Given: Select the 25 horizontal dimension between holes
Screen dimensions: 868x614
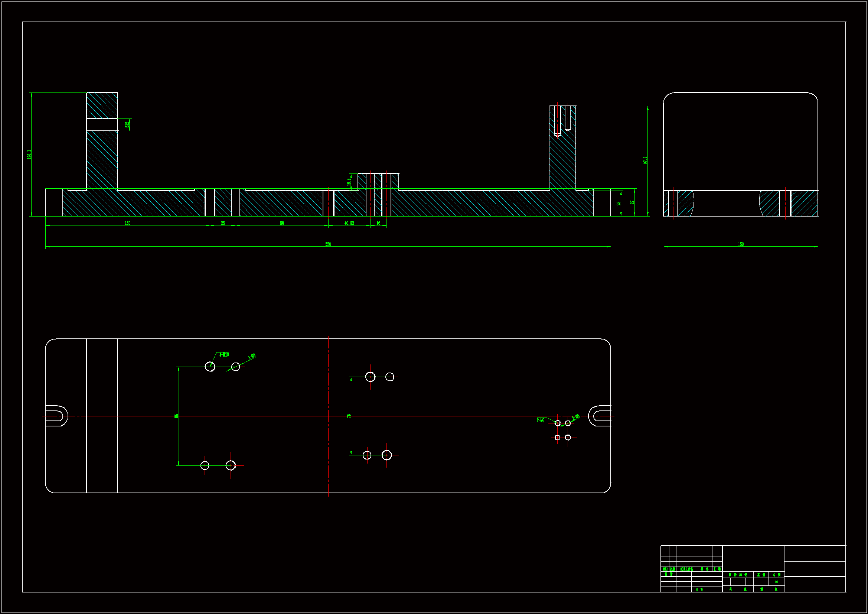Looking at the screenshot, I should click(223, 223).
